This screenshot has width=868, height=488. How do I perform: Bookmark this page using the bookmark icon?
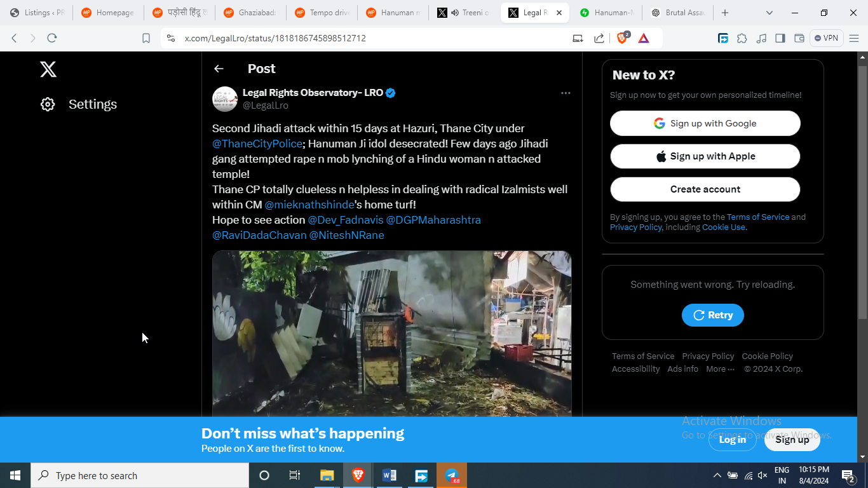tap(146, 38)
